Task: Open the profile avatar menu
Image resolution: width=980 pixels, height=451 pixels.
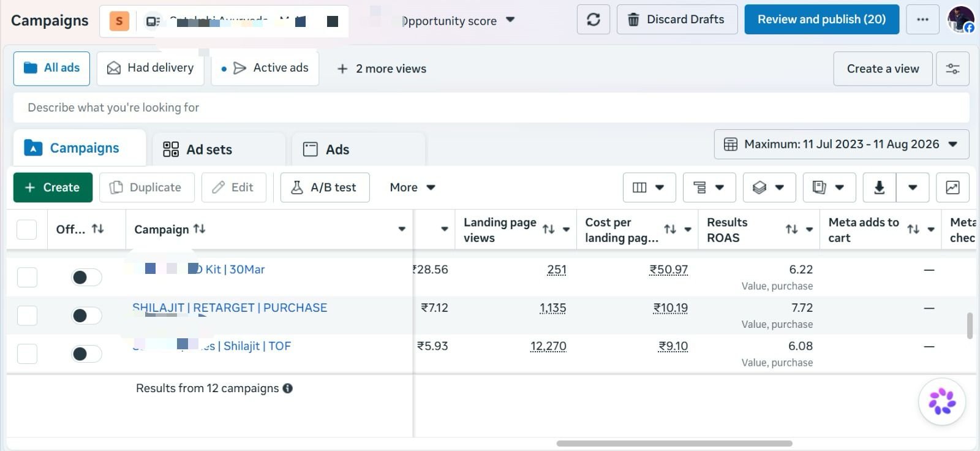Action: (x=960, y=20)
